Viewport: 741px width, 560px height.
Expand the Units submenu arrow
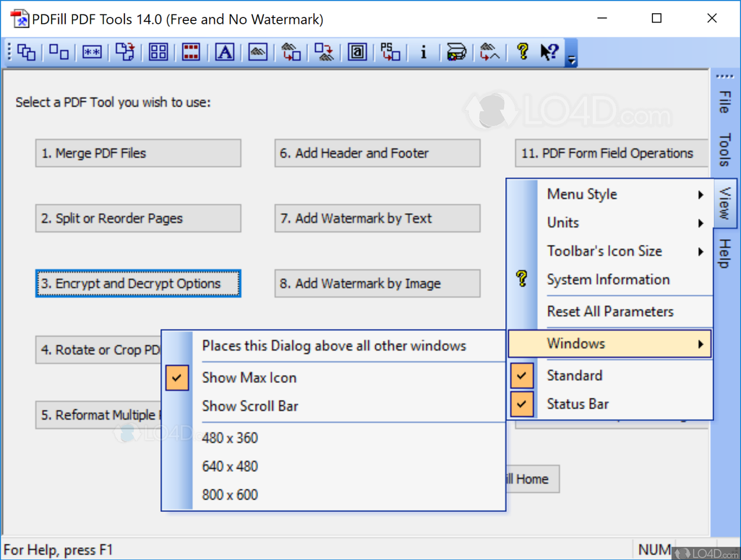coord(700,223)
